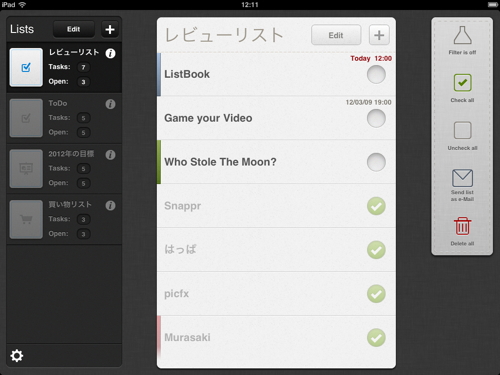Image resolution: width=500 pixels, height=375 pixels.
Task: Click the 買い物リスト list name
Action: [x=70, y=204]
